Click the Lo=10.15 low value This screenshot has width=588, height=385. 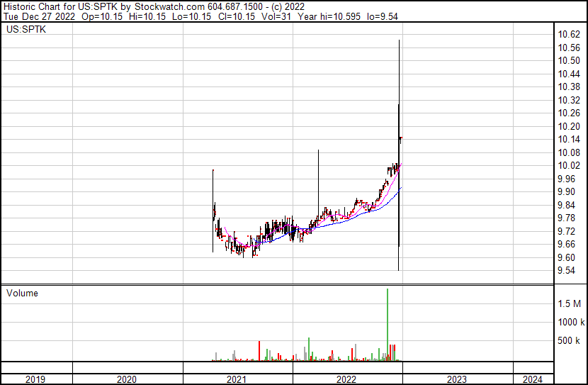point(191,16)
